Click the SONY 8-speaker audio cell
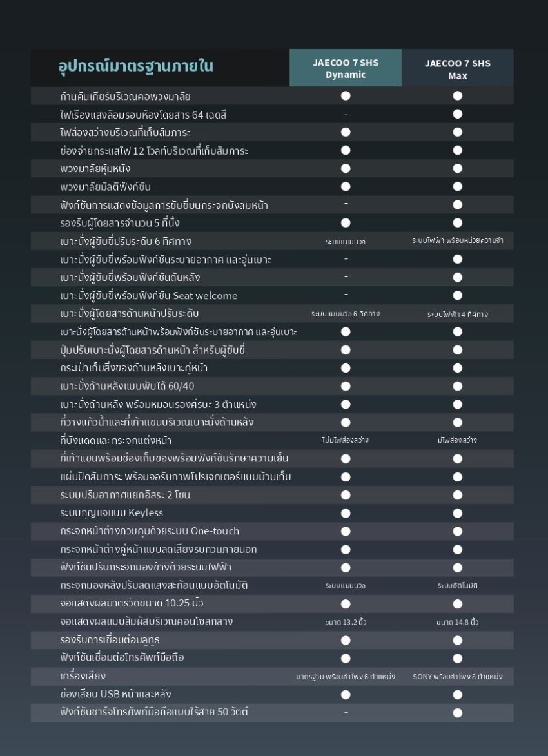Screen dimensions: 548x756 (x=457, y=677)
